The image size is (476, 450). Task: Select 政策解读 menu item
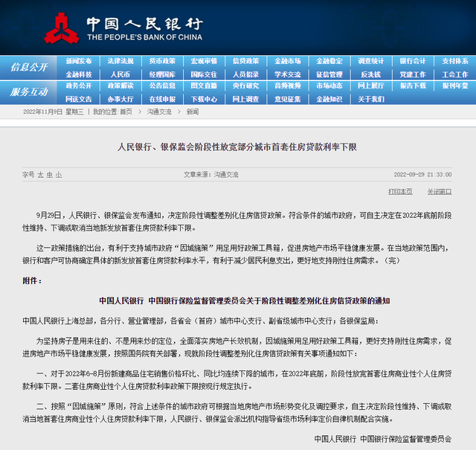tap(120, 86)
